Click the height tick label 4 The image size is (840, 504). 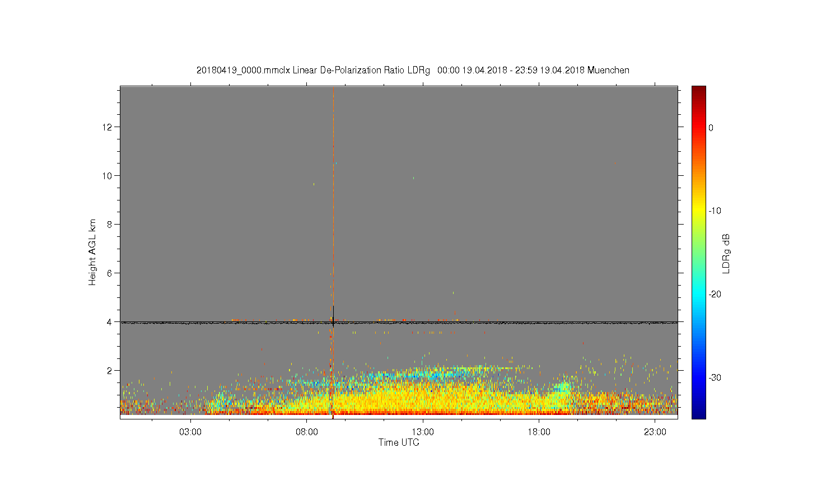coord(110,322)
